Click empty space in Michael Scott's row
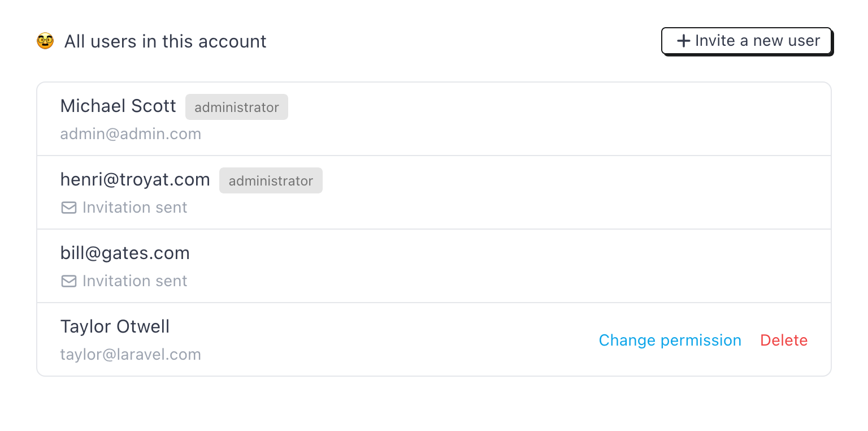 [537, 119]
